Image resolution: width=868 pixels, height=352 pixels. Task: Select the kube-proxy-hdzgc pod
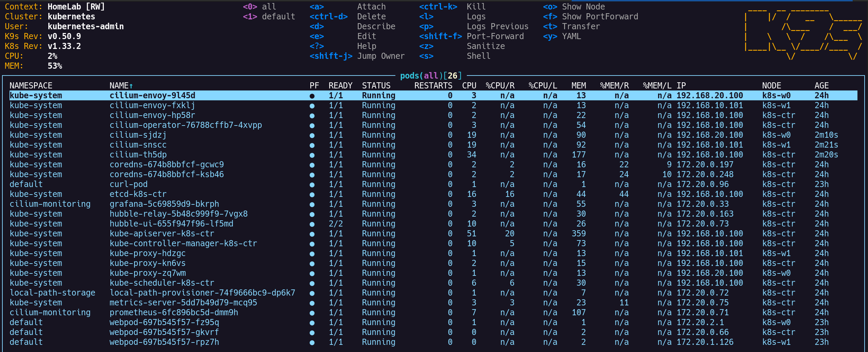click(433, 253)
